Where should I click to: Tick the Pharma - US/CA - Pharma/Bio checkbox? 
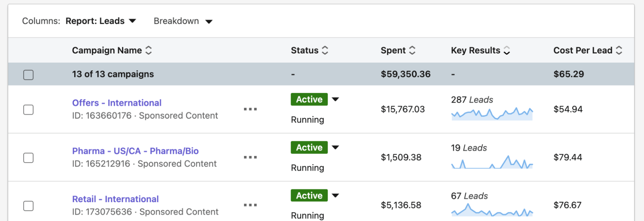pos(28,158)
